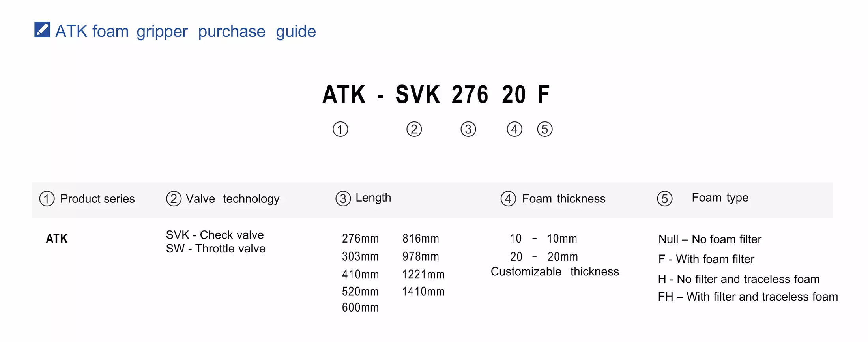
Task: Click circled number 2 below SVK code
Action: click(x=414, y=129)
